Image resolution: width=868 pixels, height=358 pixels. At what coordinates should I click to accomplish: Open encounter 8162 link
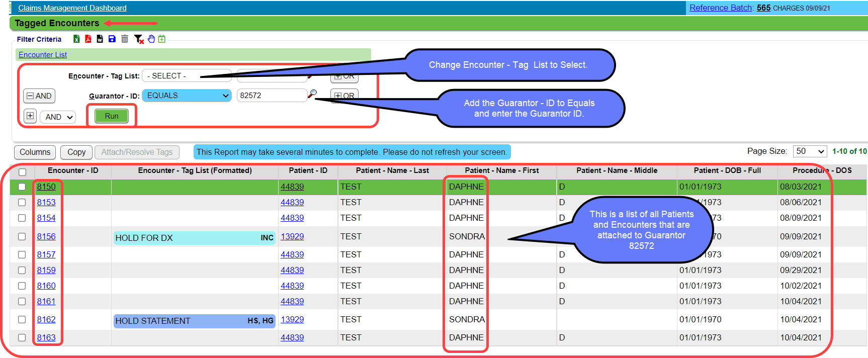(46, 319)
